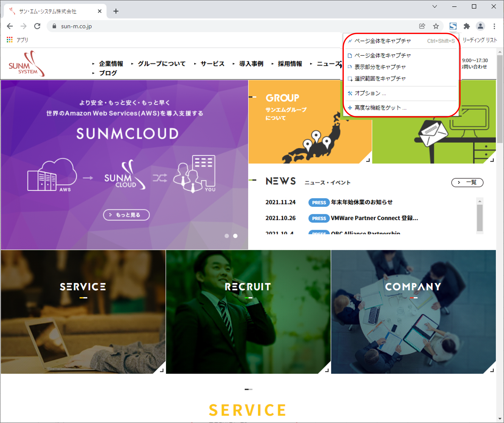Click the page vertical scrollbar thumb
This screenshot has width=504, height=423.
[x=500, y=99]
